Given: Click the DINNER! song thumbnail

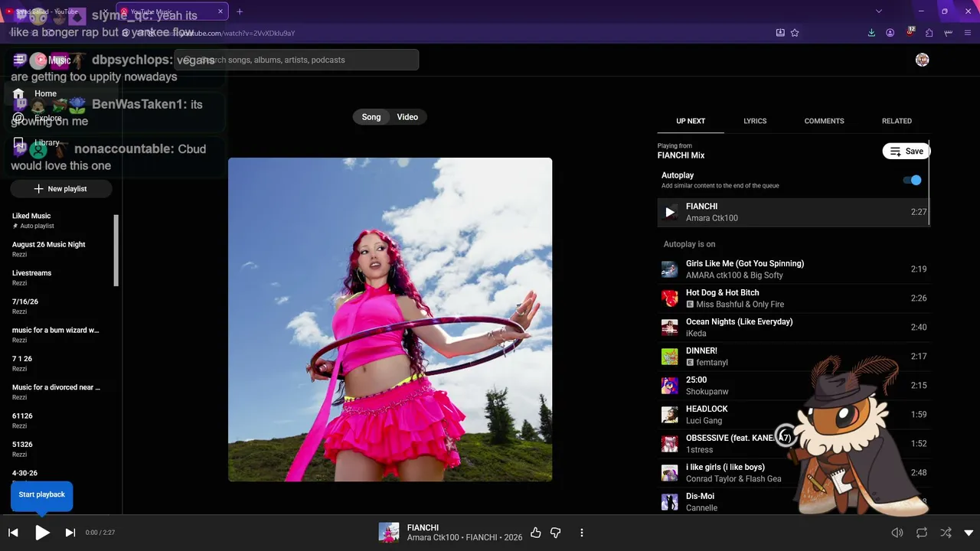Looking at the screenshot, I should pyautogui.click(x=670, y=357).
